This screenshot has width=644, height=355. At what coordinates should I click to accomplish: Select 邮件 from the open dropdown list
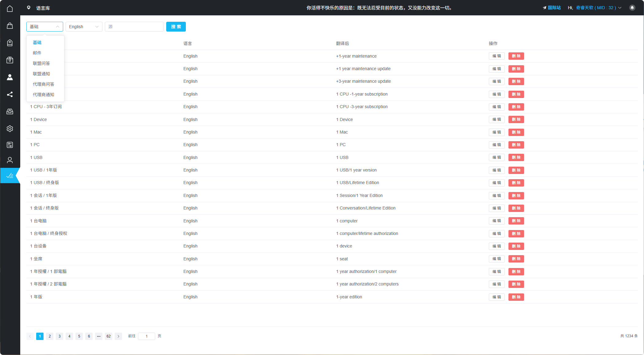[37, 53]
